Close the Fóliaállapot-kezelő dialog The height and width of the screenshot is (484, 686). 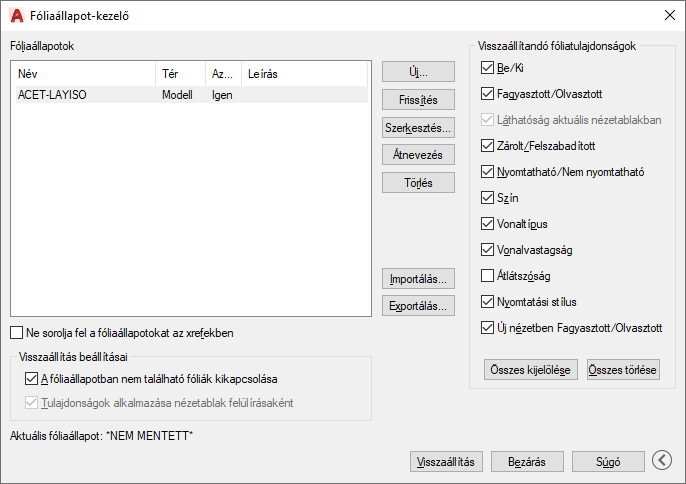coord(669,15)
